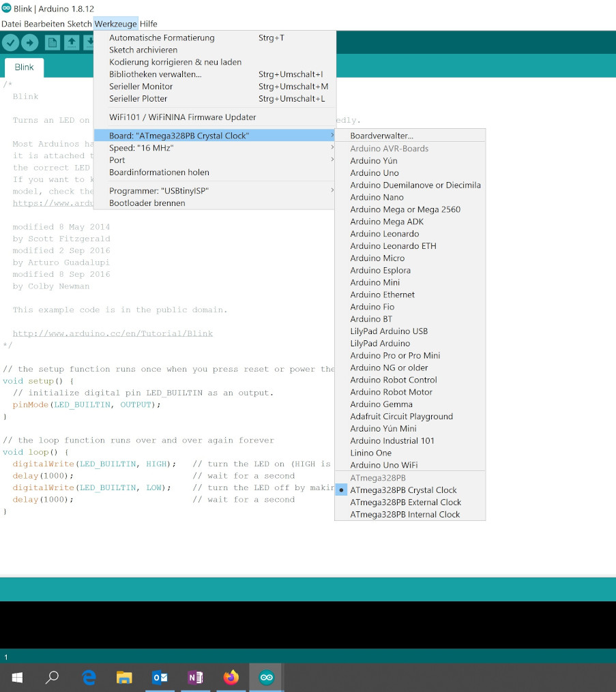Open the WiFi101 / WiFiNINA Firmware Updater
616x692 pixels.
click(x=183, y=117)
